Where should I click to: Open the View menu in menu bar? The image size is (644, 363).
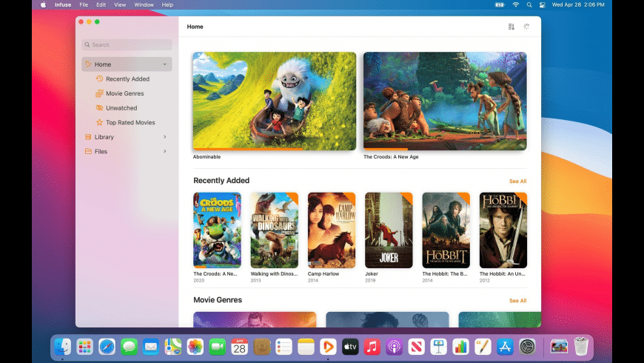tap(119, 4)
